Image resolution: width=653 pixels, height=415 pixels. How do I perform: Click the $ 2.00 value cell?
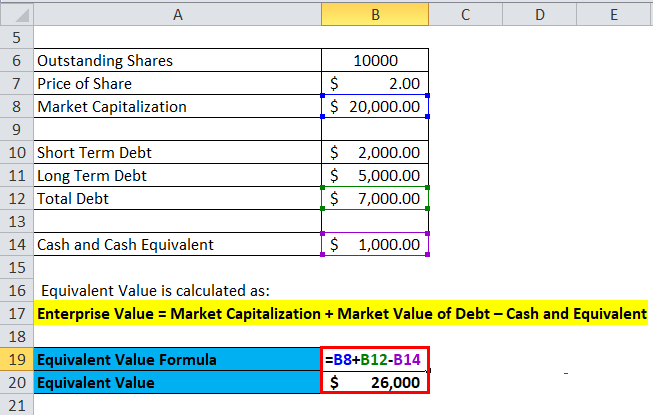375,83
